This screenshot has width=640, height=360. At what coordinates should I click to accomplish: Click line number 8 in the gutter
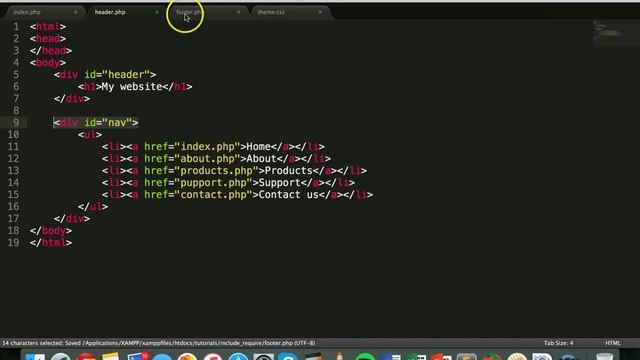(16, 111)
